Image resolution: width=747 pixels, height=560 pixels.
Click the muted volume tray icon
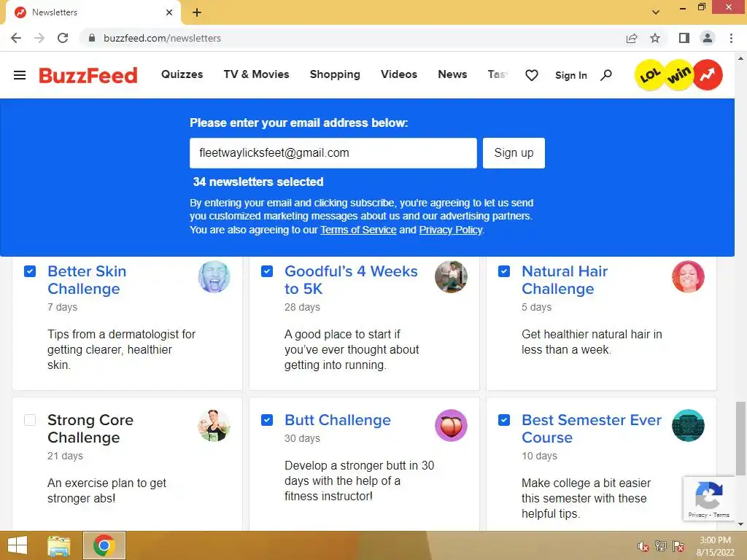(x=643, y=546)
